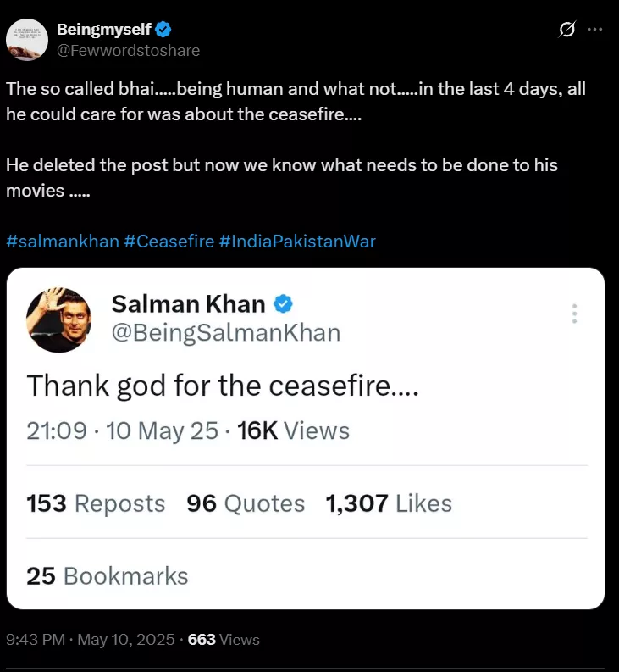
Task: Open the three-dot more options menu
Action: pos(594,30)
